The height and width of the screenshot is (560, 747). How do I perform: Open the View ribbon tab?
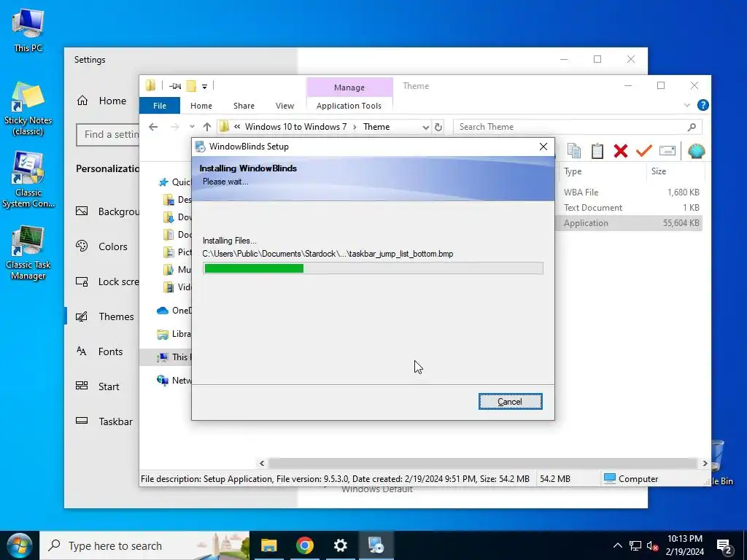(285, 106)
